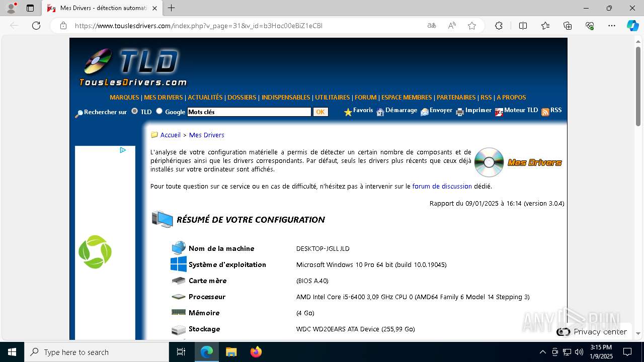
Task: Open the UTILITAIRES menu item
Action: [x=333, y=98]
